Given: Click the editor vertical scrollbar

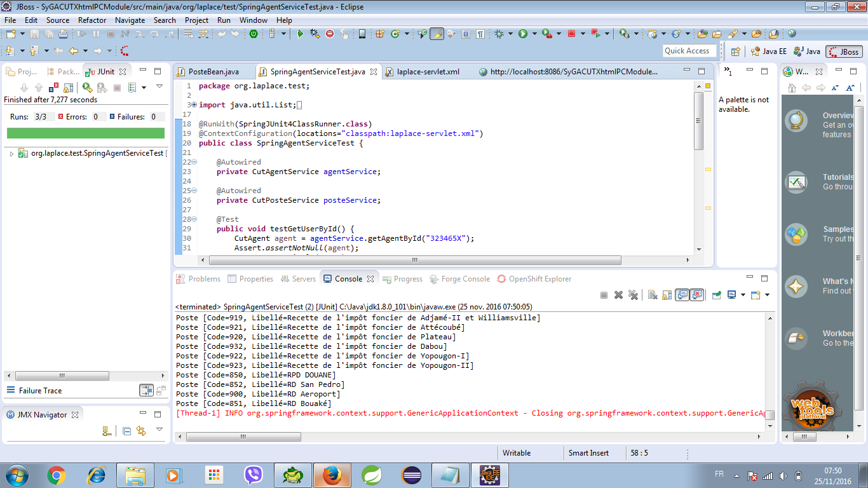Looking at the screenshot, I should click(x=699, y=121).
